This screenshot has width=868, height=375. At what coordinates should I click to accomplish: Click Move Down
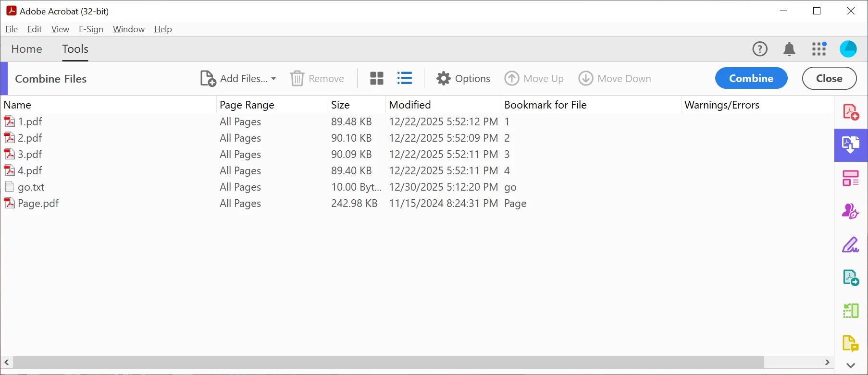615,78
